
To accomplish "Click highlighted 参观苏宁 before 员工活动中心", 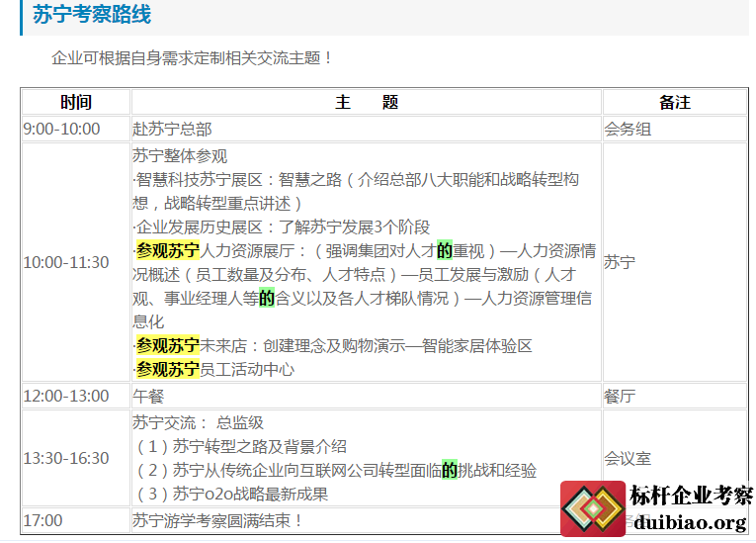I will pyautogui.click(x=168, y=369).
